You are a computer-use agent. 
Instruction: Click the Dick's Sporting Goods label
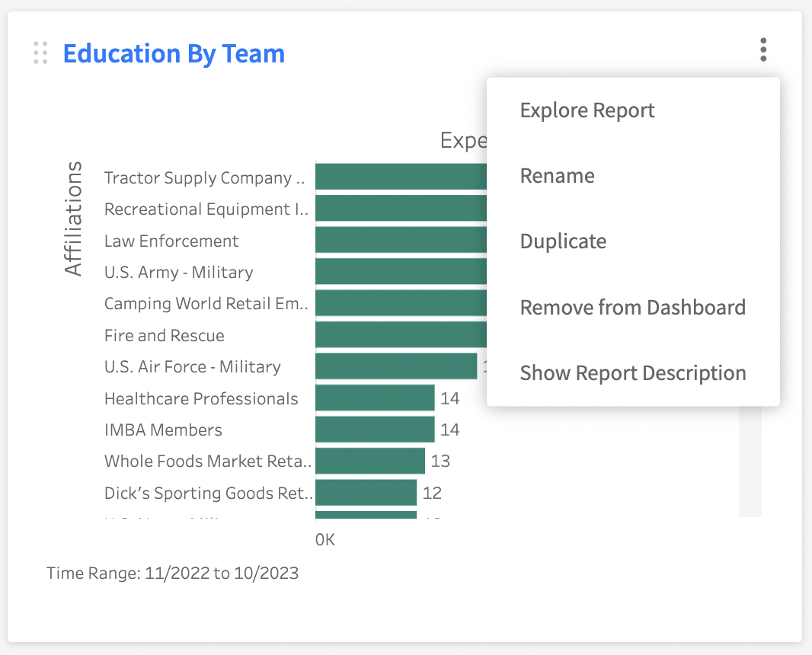(x=208, y=493)
